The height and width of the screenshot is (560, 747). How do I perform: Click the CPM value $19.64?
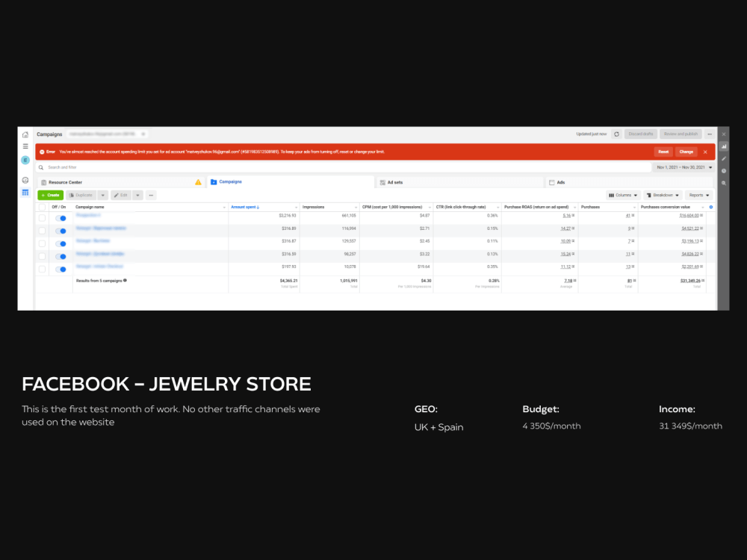[x=424, y=267]
